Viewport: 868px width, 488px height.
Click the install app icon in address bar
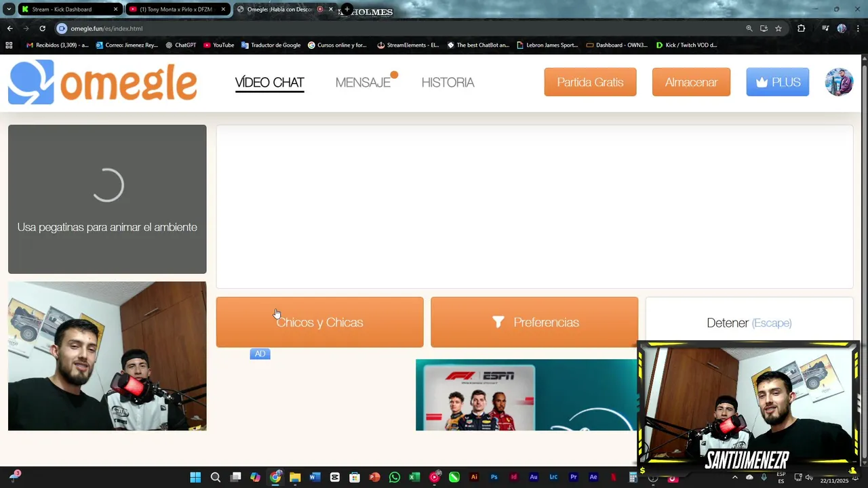(x=764, y=28)
